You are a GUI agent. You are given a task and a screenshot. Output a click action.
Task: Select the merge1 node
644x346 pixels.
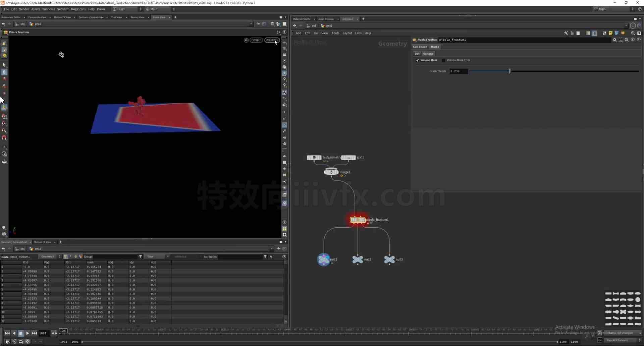click(x=331, y=172)
